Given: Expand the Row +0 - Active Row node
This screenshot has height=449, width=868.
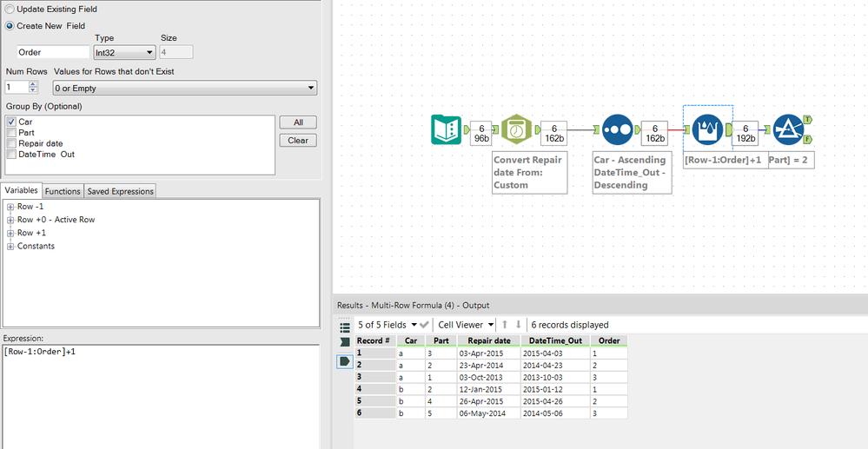Looking at the screenshot, I should 10,220.
